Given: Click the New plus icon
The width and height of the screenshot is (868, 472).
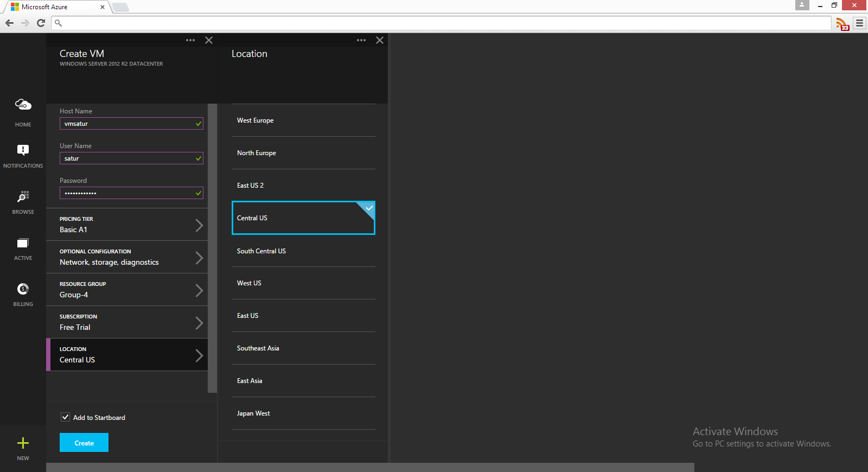Looking at the screenshot, I should pyautogui.click(x=23, y=443).
